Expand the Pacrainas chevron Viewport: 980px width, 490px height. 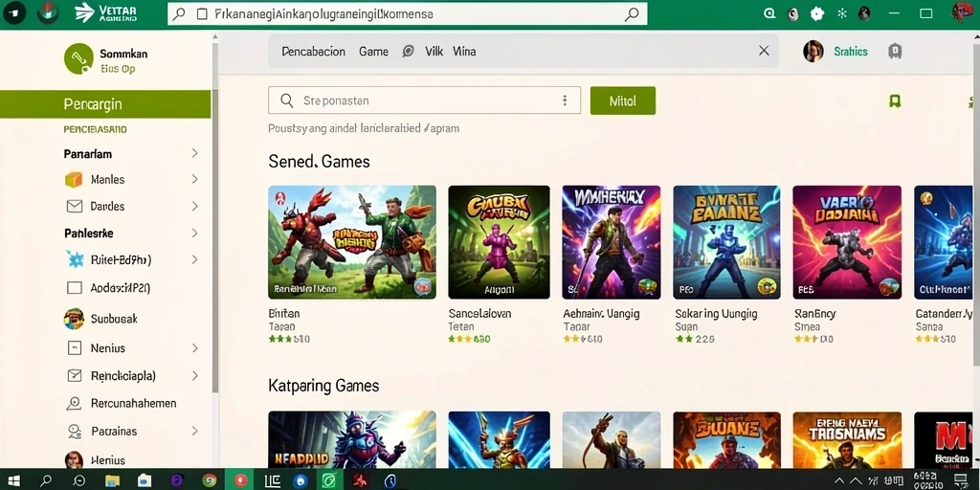coord(194,432)
